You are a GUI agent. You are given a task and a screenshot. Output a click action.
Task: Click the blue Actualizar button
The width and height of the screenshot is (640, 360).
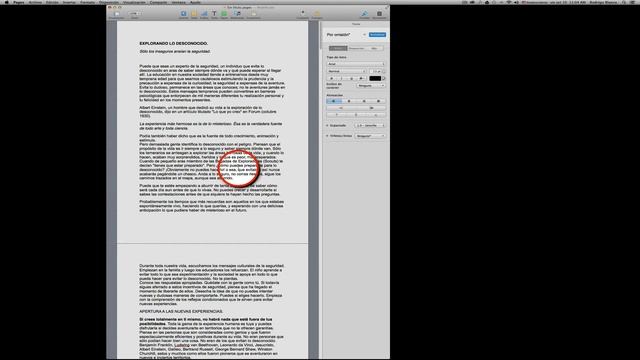click(x=377, y=35)
